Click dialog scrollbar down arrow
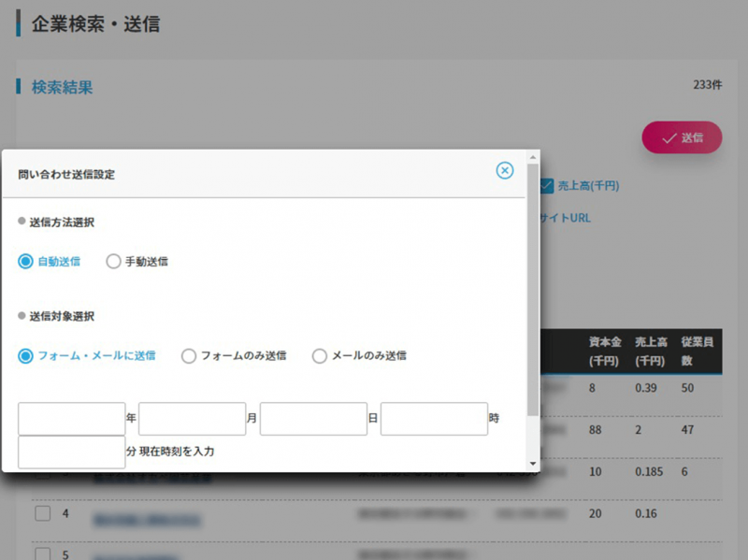Image resolution: width=748 pixels, height=560 pixels. pos(533,464)
